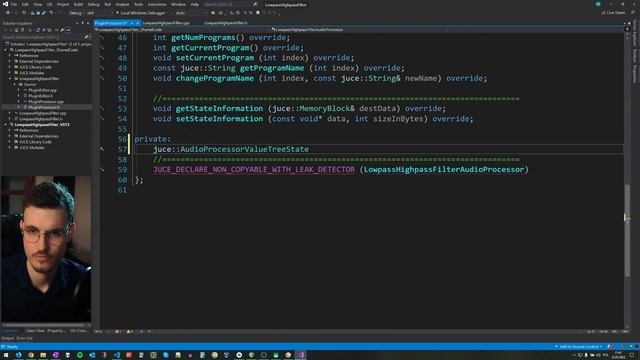
Task: Switch to LowpassHighpassFilter.h editor tab
Action: click(226, 23)
